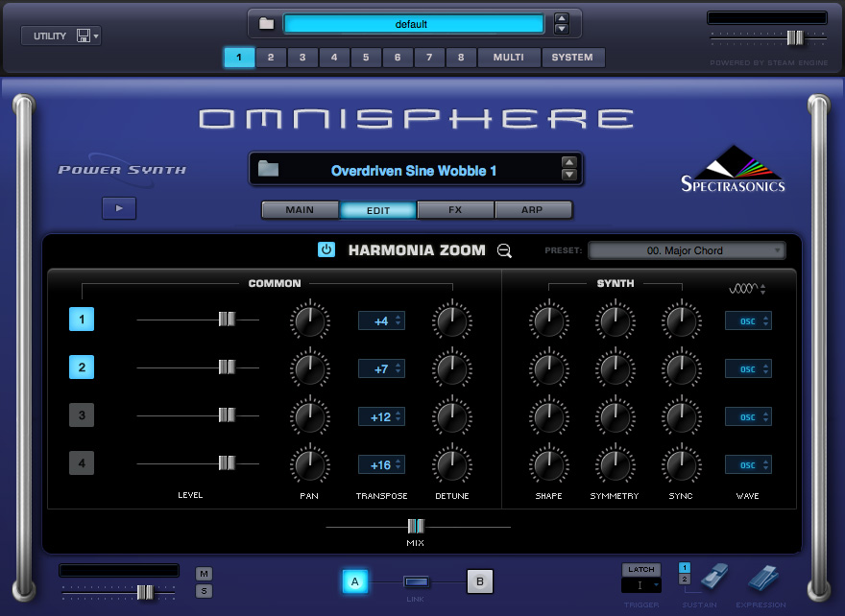The width and height of the screenshot is (845, 616).
Task: Open the SYSTEM page
Action: [x=572, y=57]
